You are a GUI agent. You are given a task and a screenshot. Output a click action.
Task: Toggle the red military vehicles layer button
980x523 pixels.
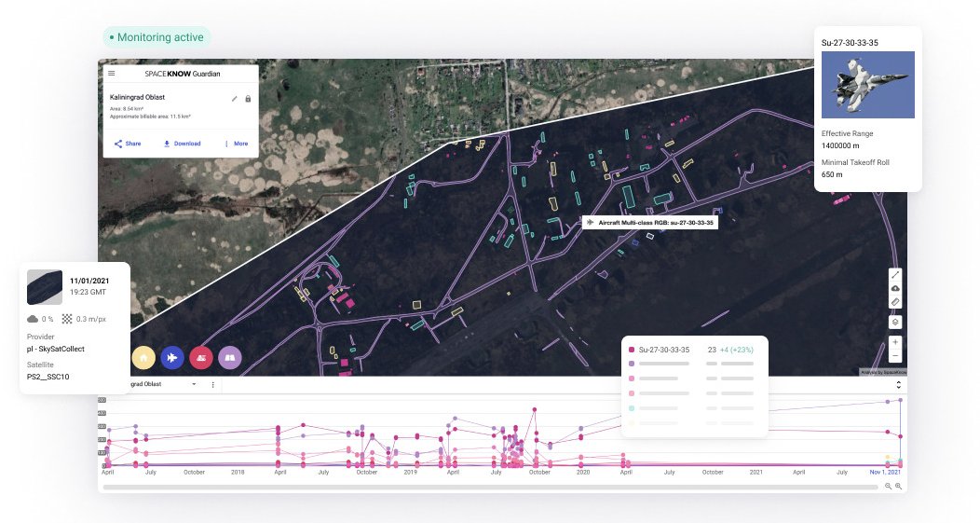(201, 358)
